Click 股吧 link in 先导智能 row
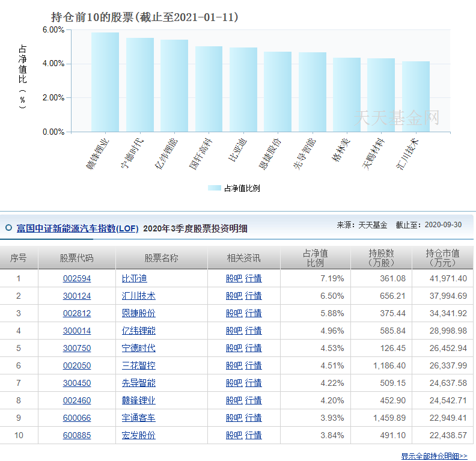The height and width of the screenshot is (461, 476). coord(234,383)
